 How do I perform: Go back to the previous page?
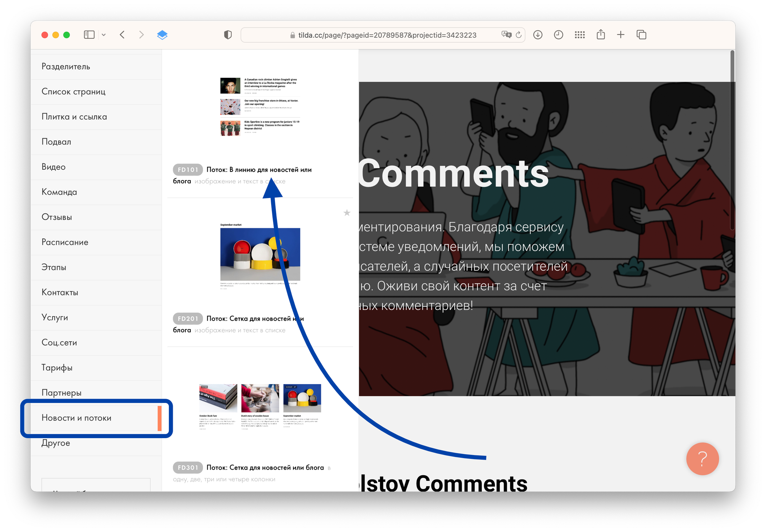pyautogui.click(x=122, y=35)
